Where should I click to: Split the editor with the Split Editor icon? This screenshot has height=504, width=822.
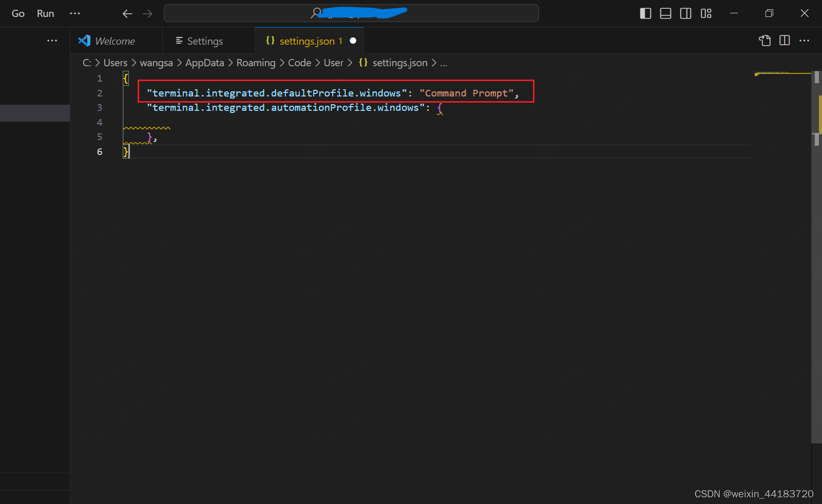785,41
